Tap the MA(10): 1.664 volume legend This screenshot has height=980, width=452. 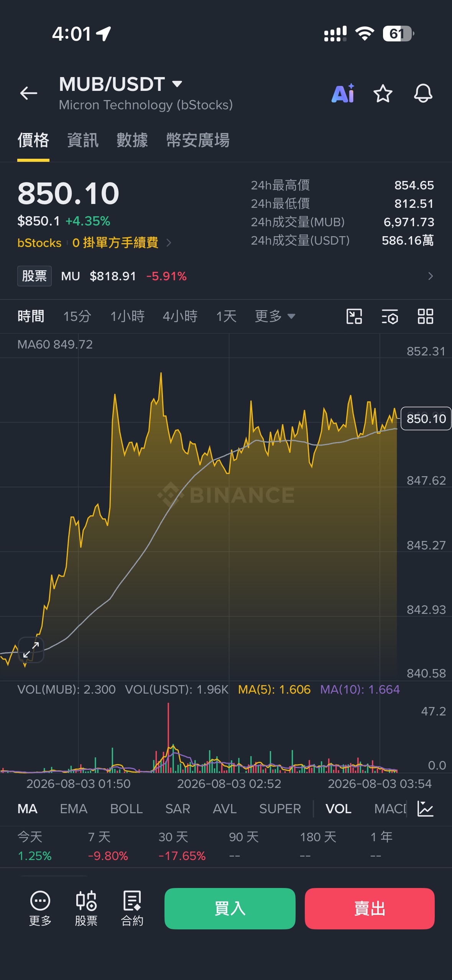coord(360,689)
